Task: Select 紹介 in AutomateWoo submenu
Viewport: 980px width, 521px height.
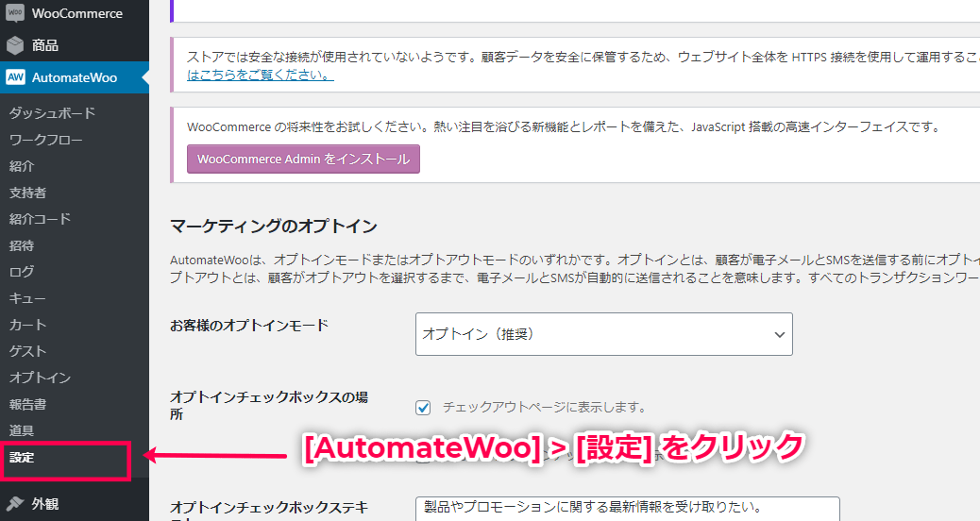Action: [22, 166]
